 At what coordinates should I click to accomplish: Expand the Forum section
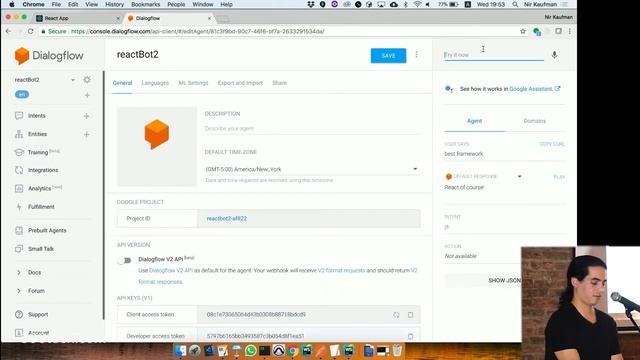pos(36,291)
